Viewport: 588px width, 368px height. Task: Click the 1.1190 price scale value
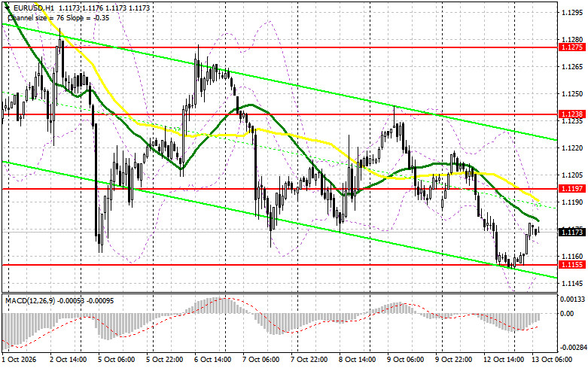[x=572, y=202]
